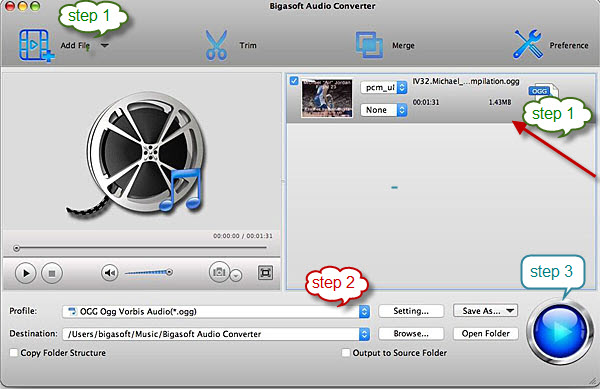Expand the Destination path dropdown arrows
Image resolution: width=600 pixels, height=389 pixels.
365,334
